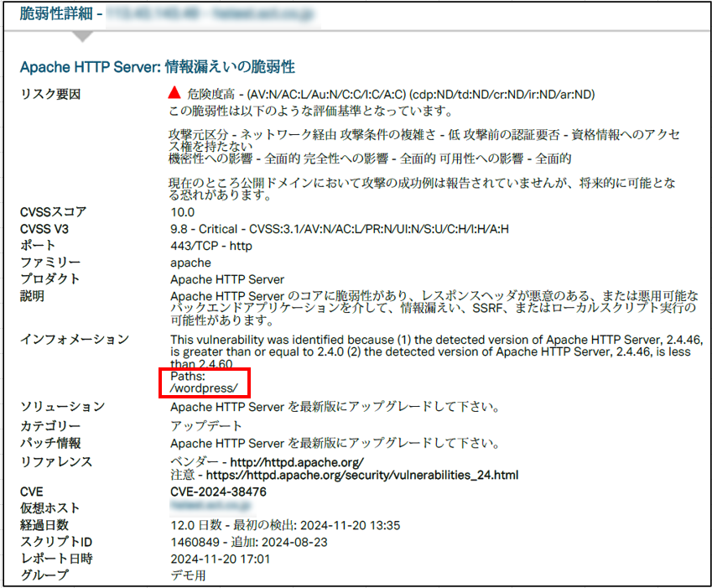Click the paragraph beginning 現在のところ公開ドメイン

point(423,189)
